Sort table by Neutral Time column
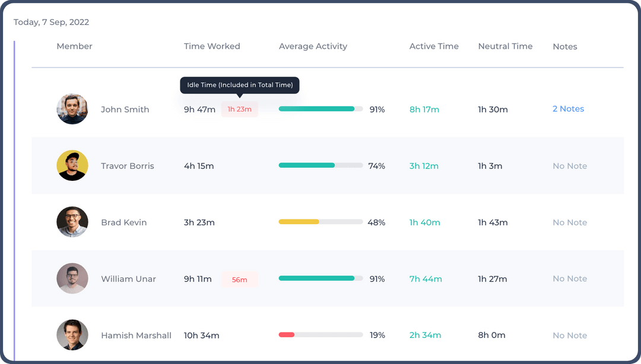Viewport: 641px width, 364px height. pyautogui.click(x=505, y=46)
